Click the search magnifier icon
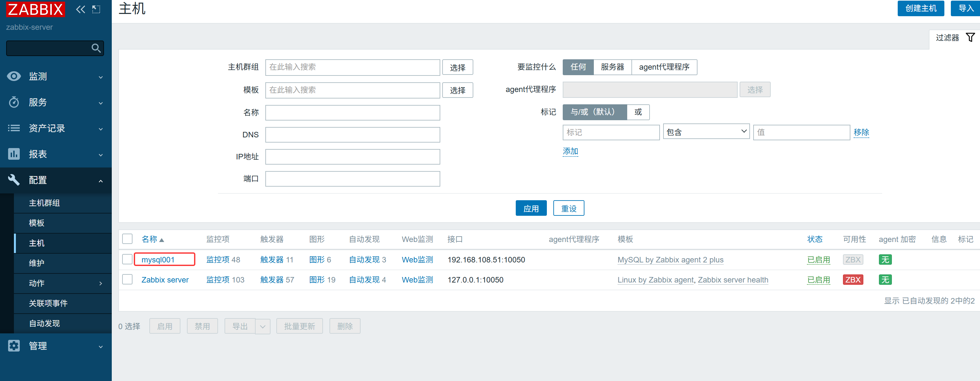The height and width of the screenshot is (381, 980). (96, 48)
